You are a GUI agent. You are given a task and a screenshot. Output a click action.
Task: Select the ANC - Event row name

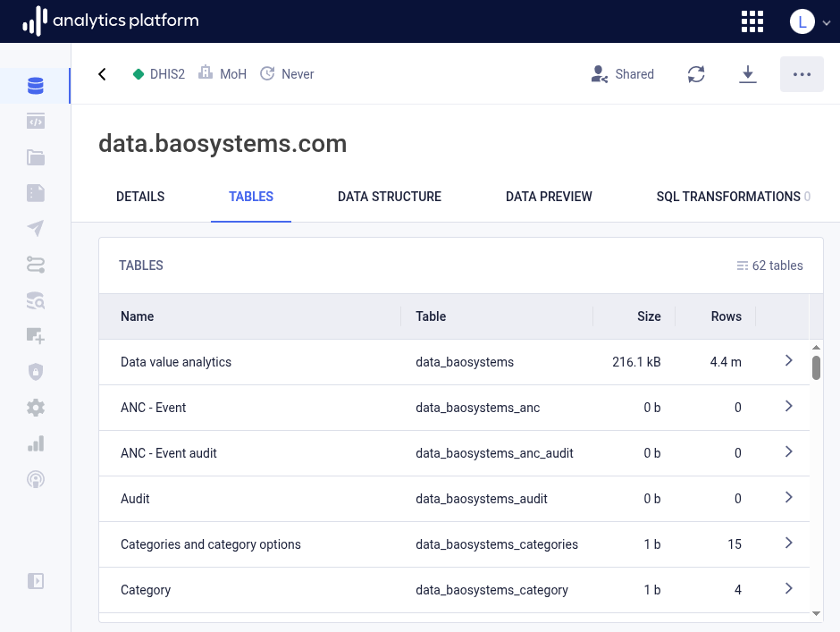coord(153,408)
